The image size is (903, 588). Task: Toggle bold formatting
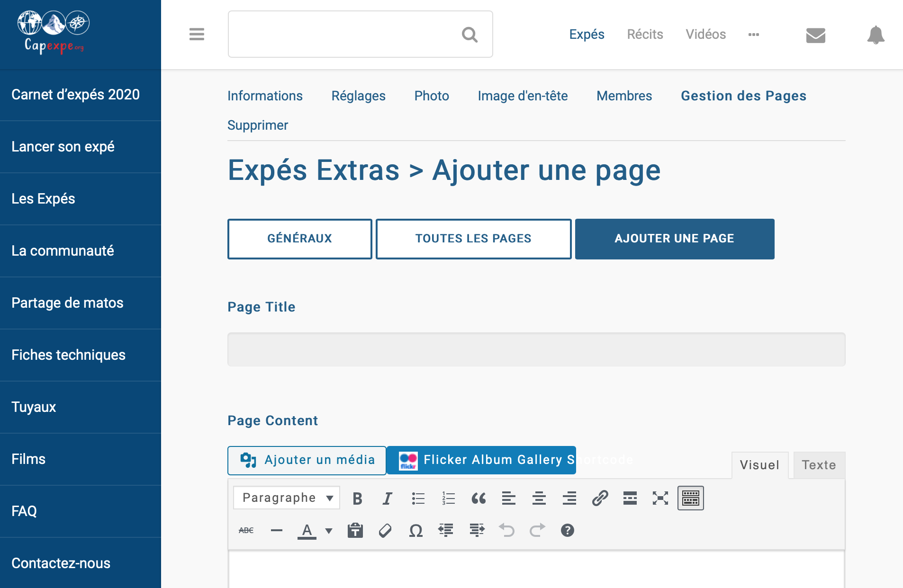[358, 498]
